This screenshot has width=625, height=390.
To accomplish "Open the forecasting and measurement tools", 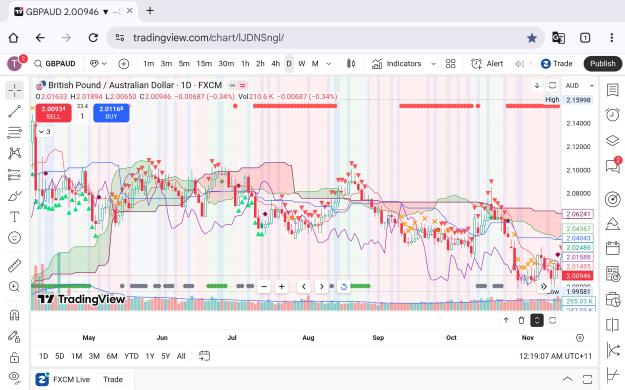I will pyautogui.click(x=14, y=174).
